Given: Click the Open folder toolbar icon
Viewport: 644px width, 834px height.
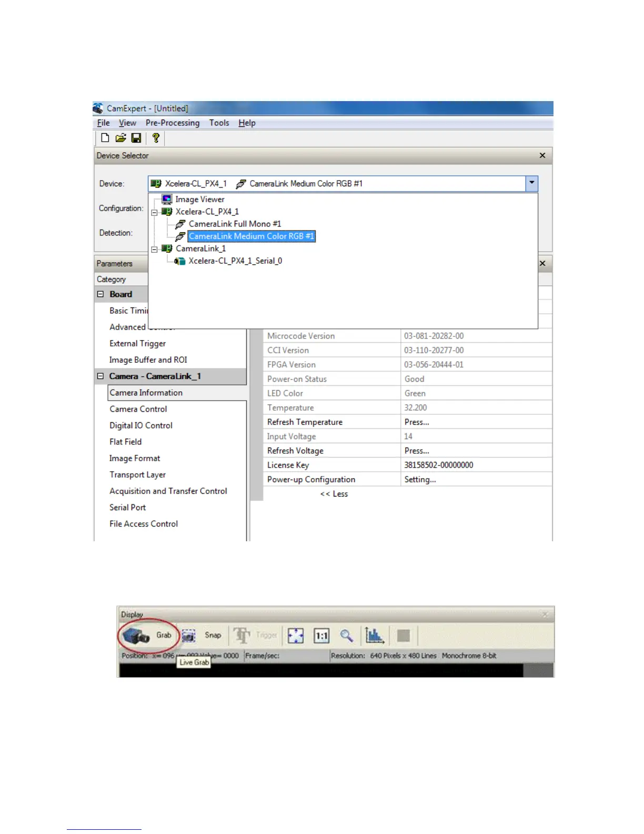Looking at the screenshot, I should [x=120, y=138].
